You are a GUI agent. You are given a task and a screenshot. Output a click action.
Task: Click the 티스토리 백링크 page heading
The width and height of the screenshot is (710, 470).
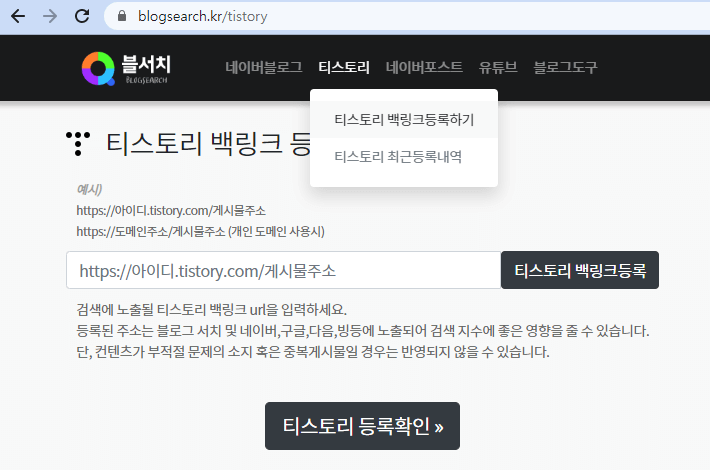tap(208, 144)
